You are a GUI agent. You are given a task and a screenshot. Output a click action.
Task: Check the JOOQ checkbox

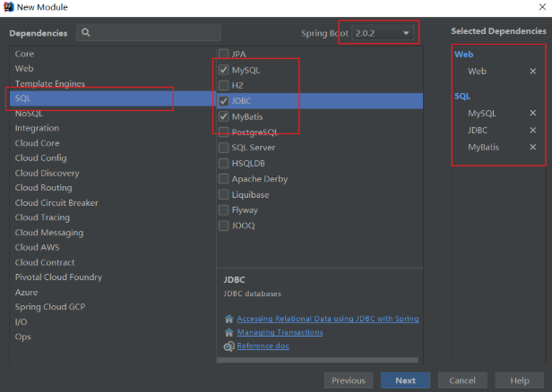[223, 226]
